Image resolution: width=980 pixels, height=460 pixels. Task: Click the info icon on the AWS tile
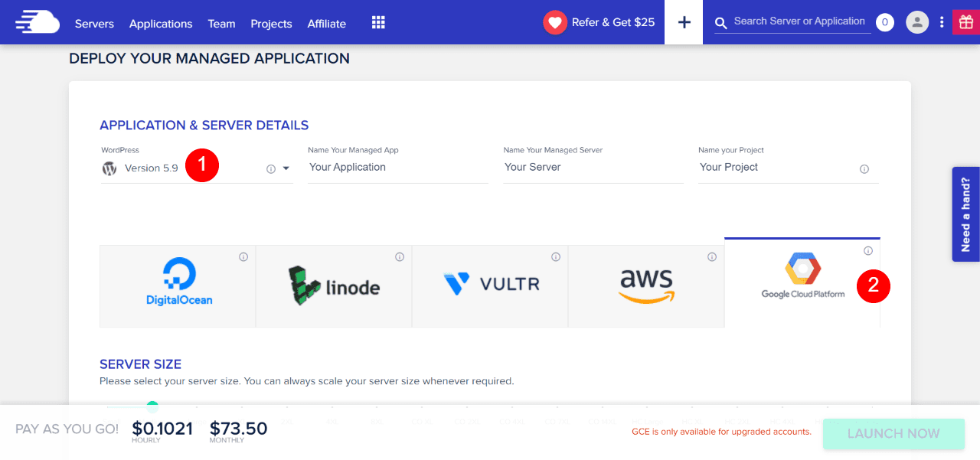[711, 257]
